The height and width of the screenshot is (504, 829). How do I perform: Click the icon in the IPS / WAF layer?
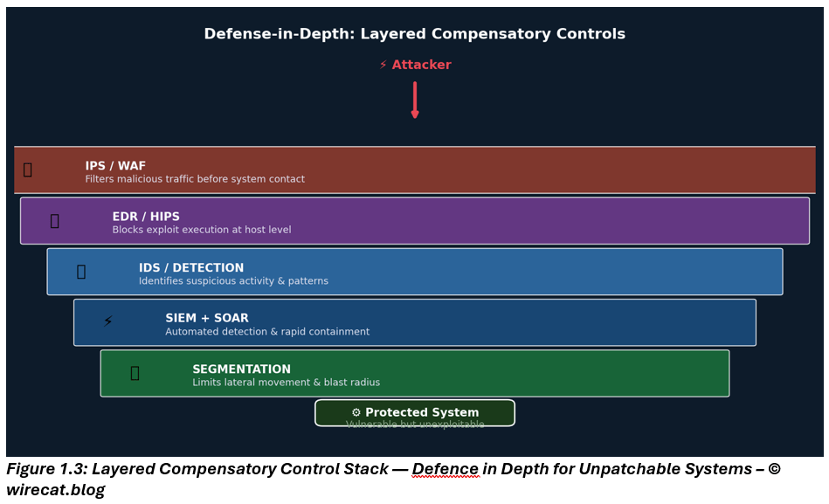[28, 169]
